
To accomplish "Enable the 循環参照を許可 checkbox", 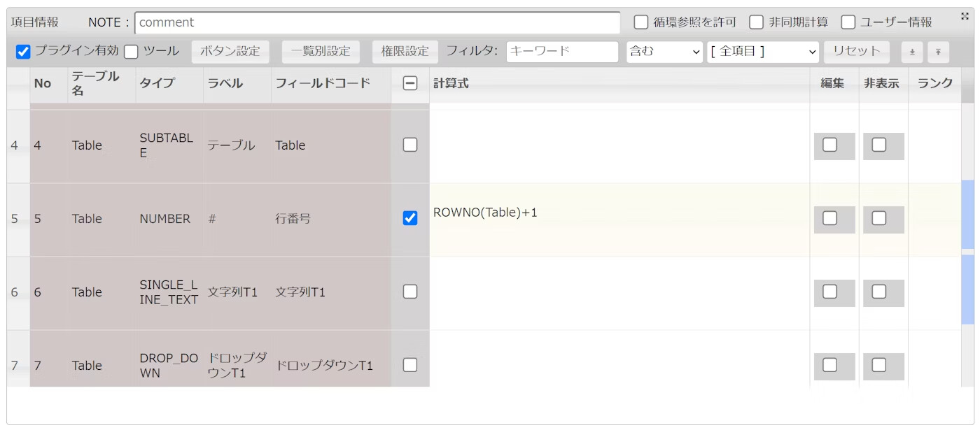I will [640, 22].
